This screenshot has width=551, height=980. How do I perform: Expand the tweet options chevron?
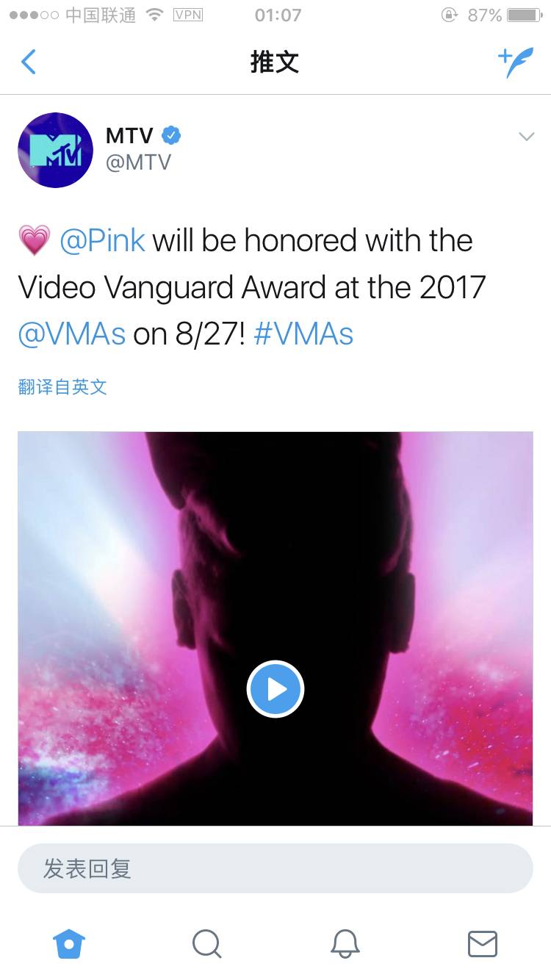[526, 136]
